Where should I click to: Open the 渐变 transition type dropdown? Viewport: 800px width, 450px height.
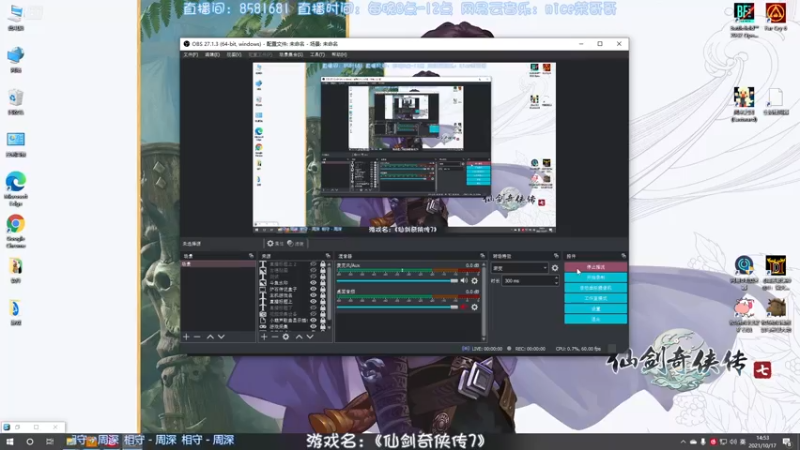(x=519, y=268)
